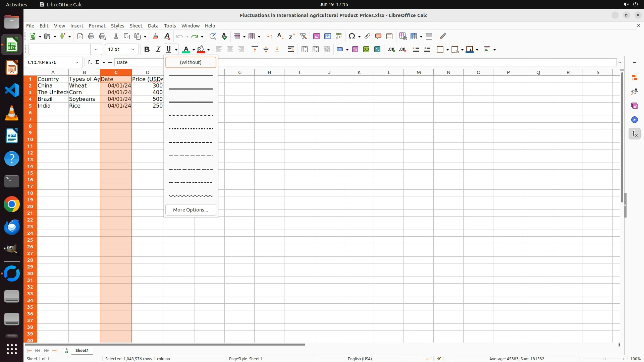Apply the red background color swatch
This screenshot has height=362, width=644.
point(201,50)
